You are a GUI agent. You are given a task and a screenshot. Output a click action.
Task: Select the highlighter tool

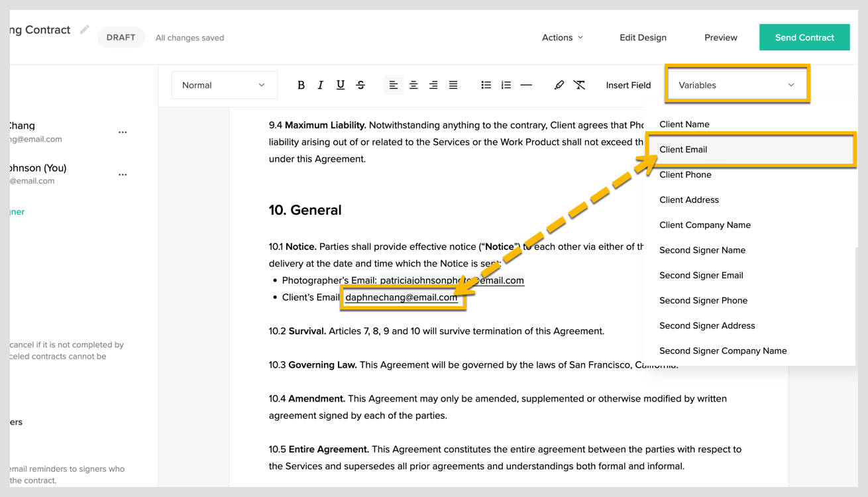[x=559, y=85]
